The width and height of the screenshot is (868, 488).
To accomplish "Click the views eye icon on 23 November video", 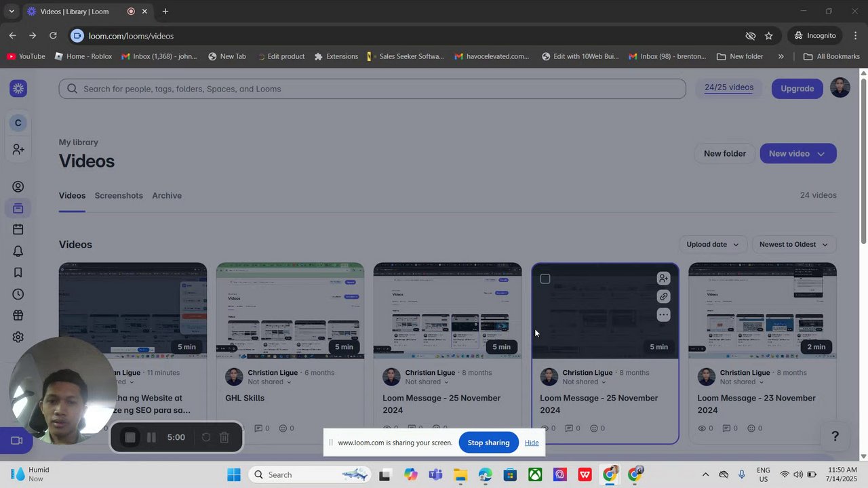I will 702,428.
